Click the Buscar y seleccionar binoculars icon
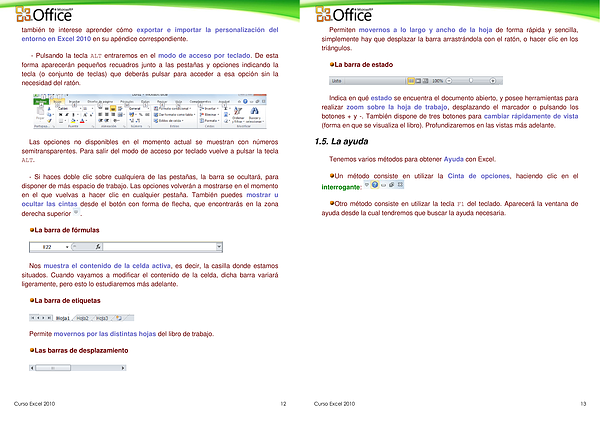 [x=254, y=111]
